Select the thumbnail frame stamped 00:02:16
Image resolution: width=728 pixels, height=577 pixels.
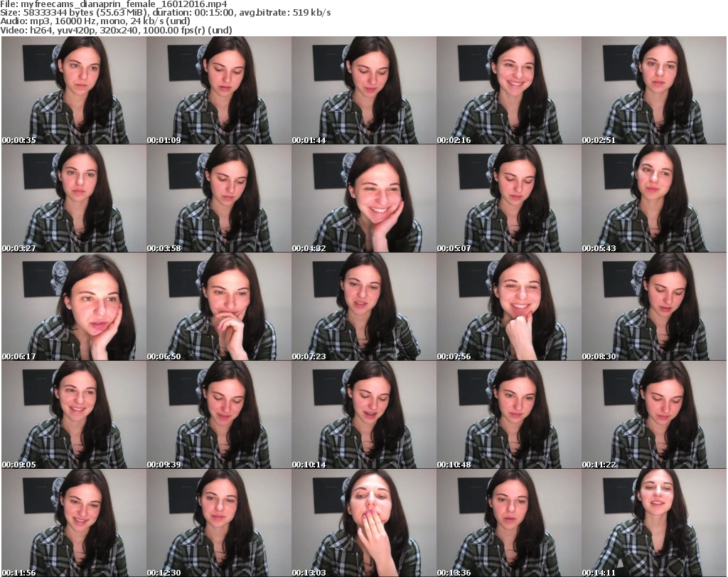pyautogui.click(x=509, y=90)
